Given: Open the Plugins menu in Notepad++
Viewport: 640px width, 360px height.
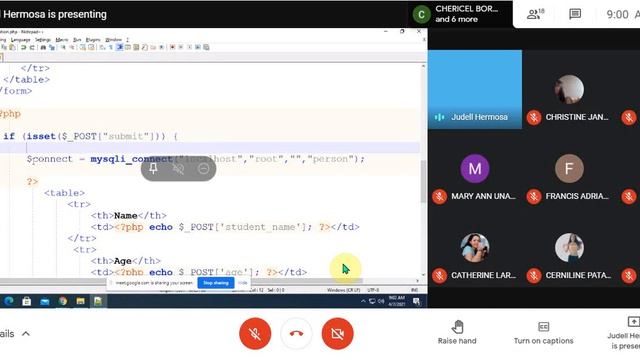Looking at the screenshot, I should tap(93, 40).
